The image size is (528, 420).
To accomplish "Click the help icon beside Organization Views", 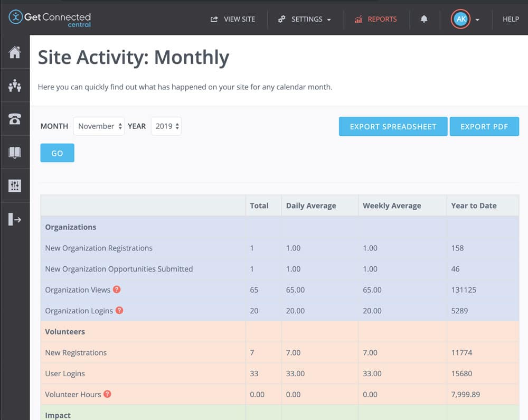I will coord(117,290).
